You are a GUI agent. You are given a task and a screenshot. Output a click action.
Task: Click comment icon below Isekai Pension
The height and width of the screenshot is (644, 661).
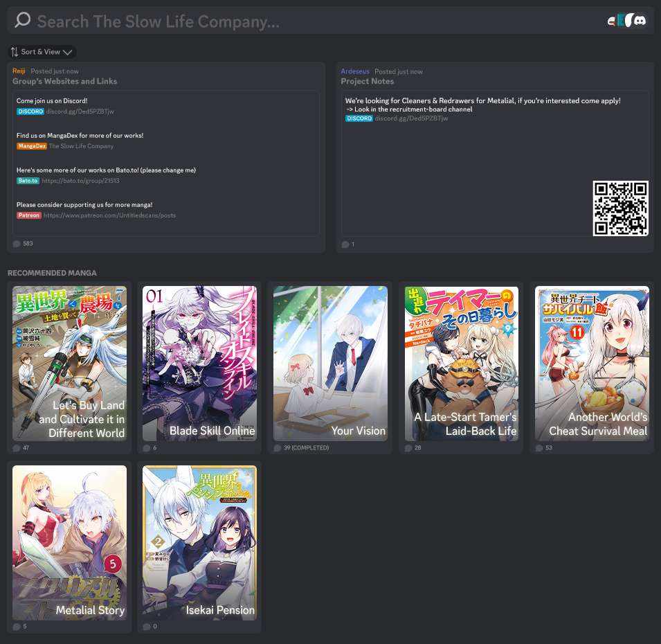coord(147,627)
